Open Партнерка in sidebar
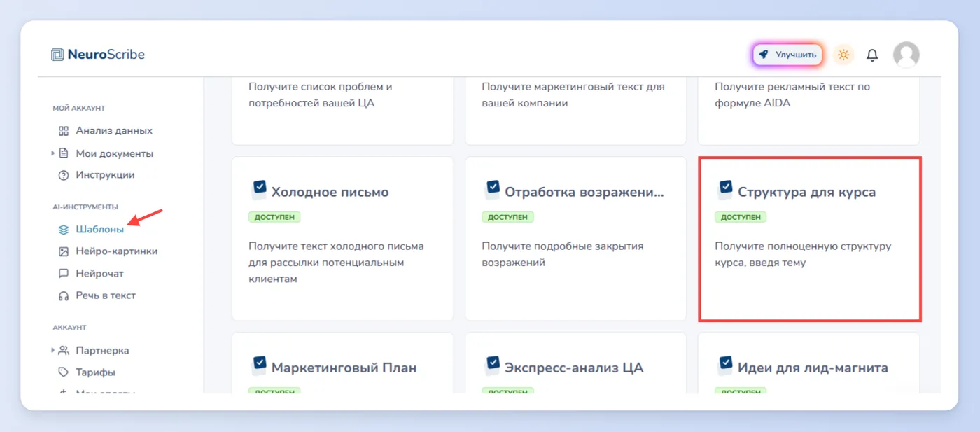The image size is (980, 432). click(103, 350)
